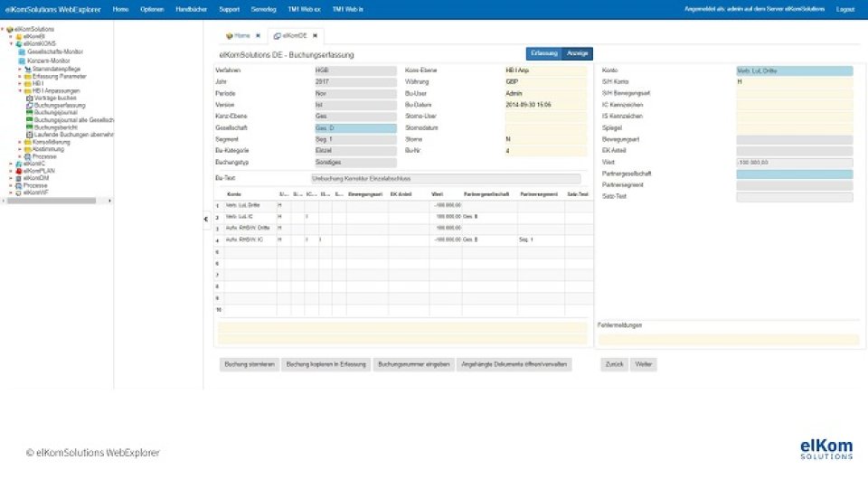Expand the Konsolidierung folder

pyautogui.click(x=19, y=142)
